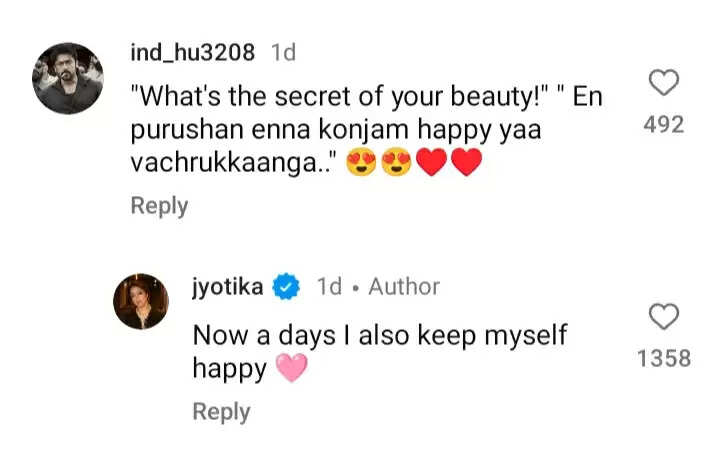Reply to ind_hu3208's comment
The height and width of the screenshot is (456, 720).
coord(159,206)
